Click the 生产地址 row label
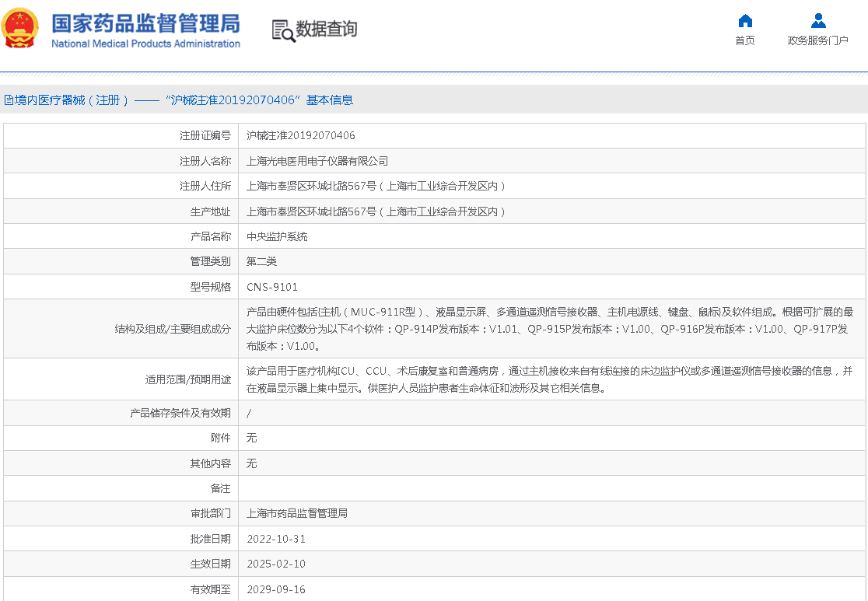 point(210,211)
